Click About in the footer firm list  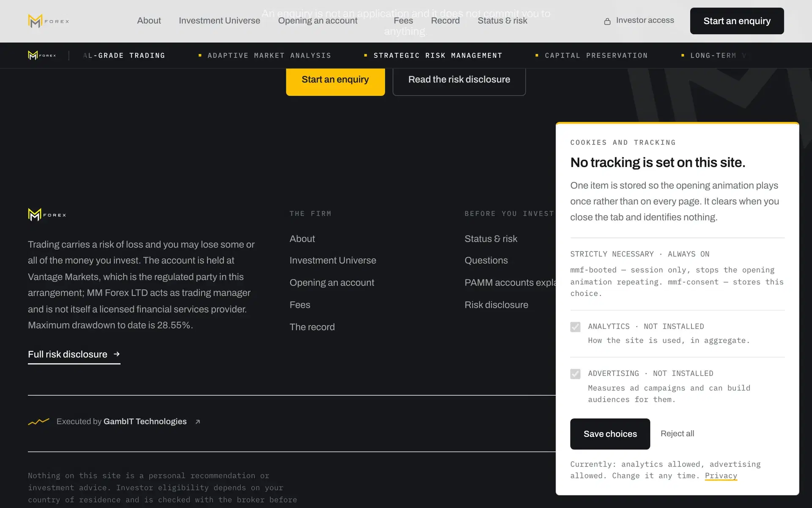pyautogui.click(x=302, y=239)
